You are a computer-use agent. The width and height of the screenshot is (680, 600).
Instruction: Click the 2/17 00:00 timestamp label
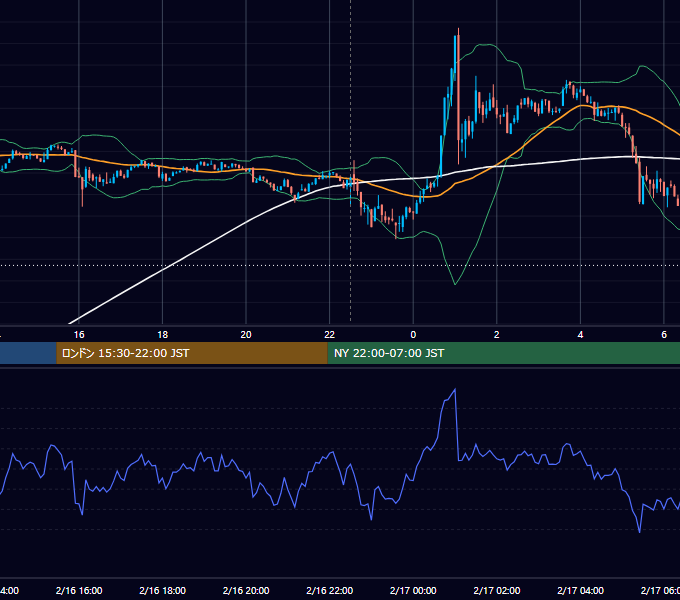(413, 590)
